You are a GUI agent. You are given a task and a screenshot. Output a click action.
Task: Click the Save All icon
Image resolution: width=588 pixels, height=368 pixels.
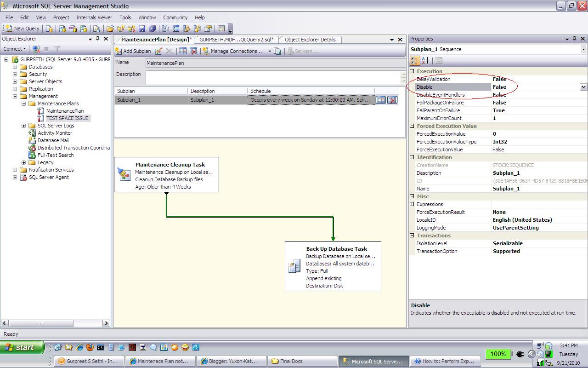[x=153, y=29]
